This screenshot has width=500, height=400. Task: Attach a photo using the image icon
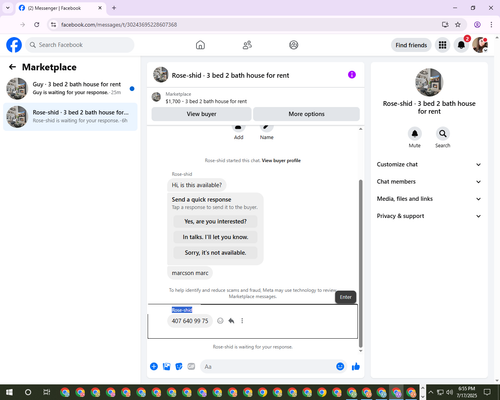166,366
